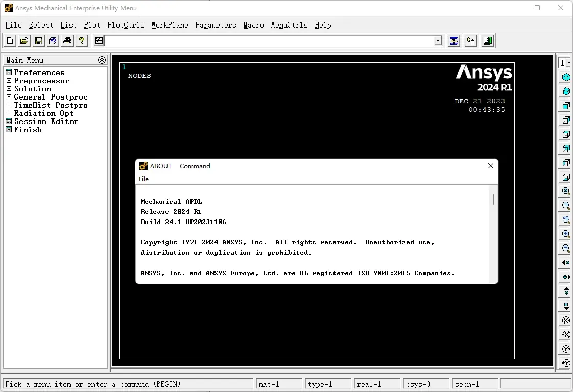Click into the command input field
573x392 pixels.
click(x=269, y=41)
